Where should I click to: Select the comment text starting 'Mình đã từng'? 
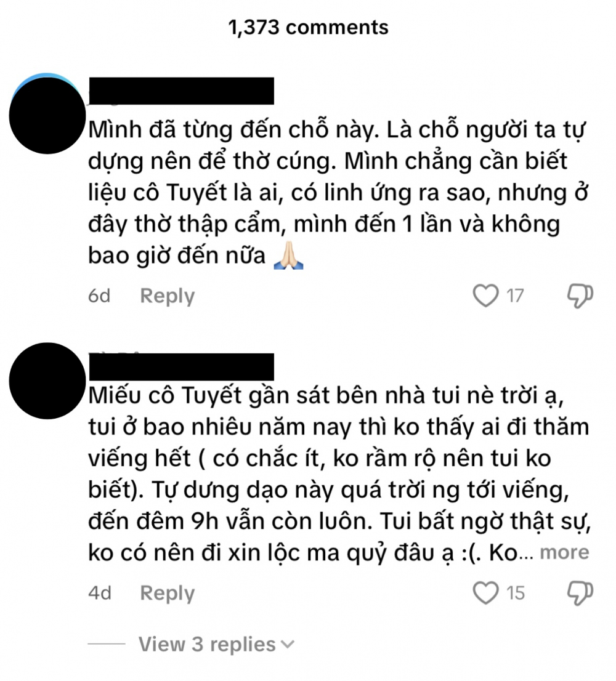(338, 192)
